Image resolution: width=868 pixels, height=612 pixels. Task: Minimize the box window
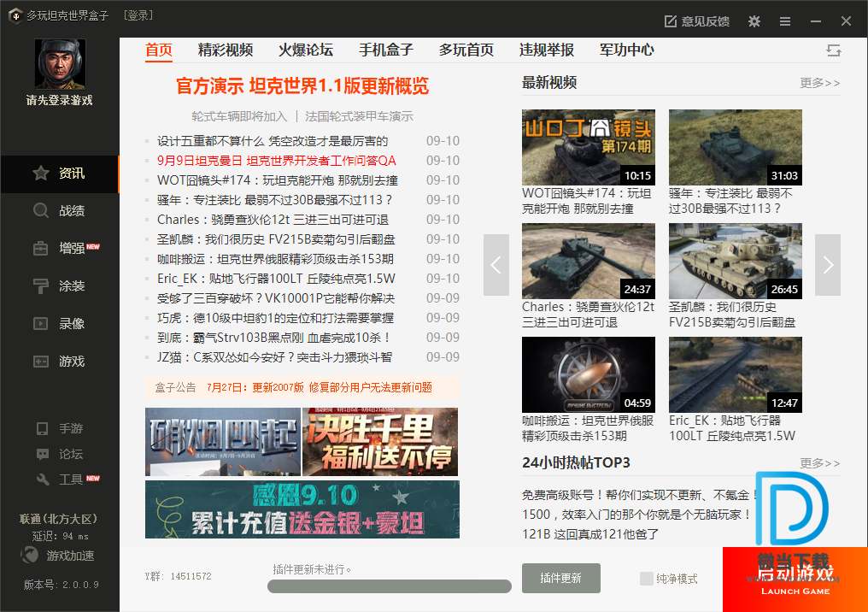click(x=815, y=21)
